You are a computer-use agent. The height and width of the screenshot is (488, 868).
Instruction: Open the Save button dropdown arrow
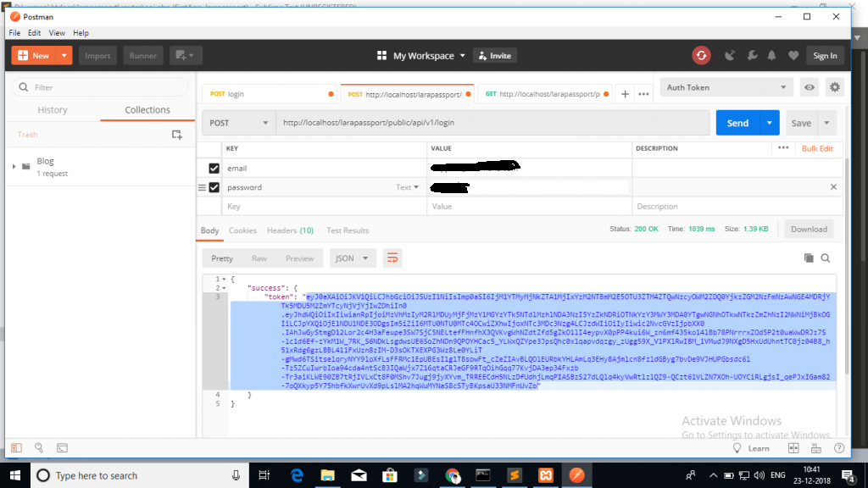(826, 123)
